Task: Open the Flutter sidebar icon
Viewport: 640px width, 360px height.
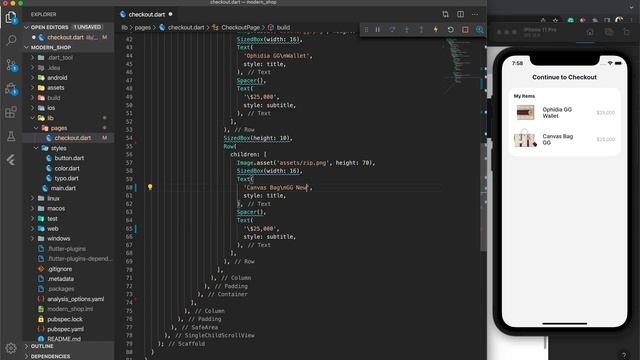Action: (x=11, y=160)
